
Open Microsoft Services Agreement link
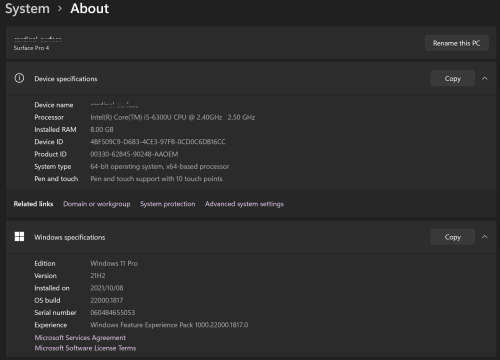tap(80, 338)
